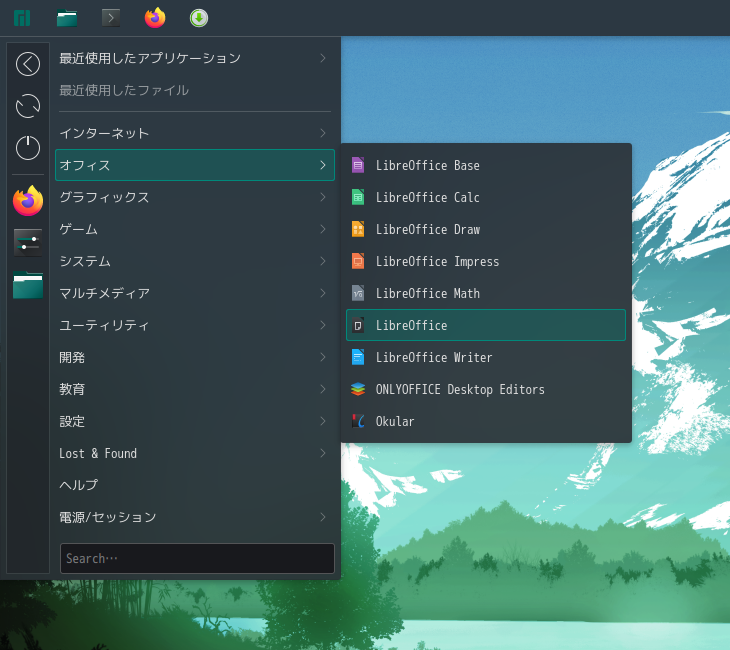Click the highlighted LibreOffice entry

(486, 325)
